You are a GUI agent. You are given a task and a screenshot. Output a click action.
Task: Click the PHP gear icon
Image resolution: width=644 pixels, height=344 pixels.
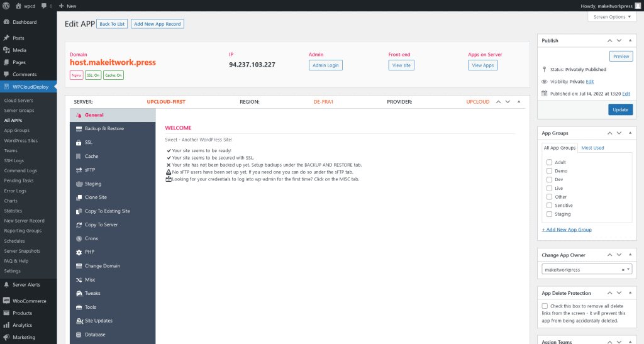click(79, 252)
